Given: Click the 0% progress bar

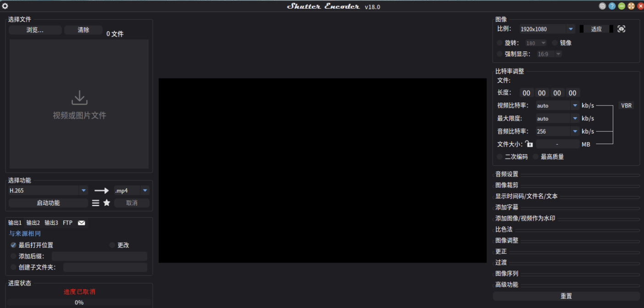Looking at the screenshot, I should point(79,302).
